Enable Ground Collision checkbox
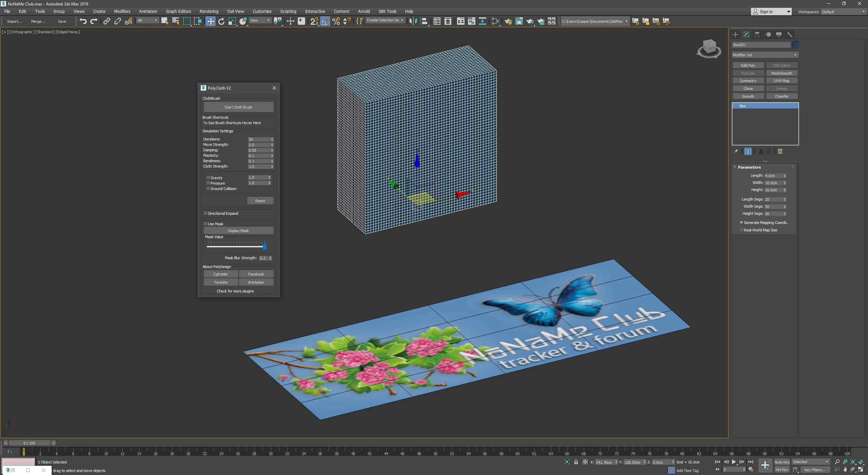The height and width of the screenshot is (475, 868). (208, 188)
